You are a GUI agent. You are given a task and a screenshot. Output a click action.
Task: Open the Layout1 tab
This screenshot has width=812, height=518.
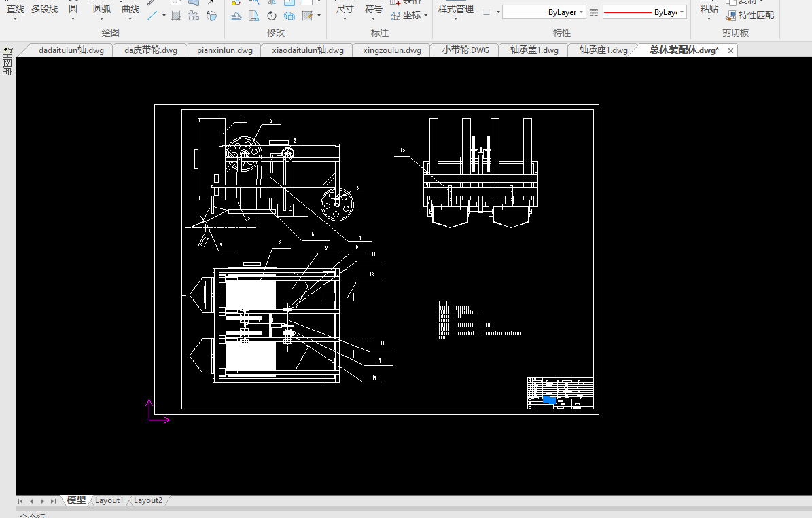point(109,500)
